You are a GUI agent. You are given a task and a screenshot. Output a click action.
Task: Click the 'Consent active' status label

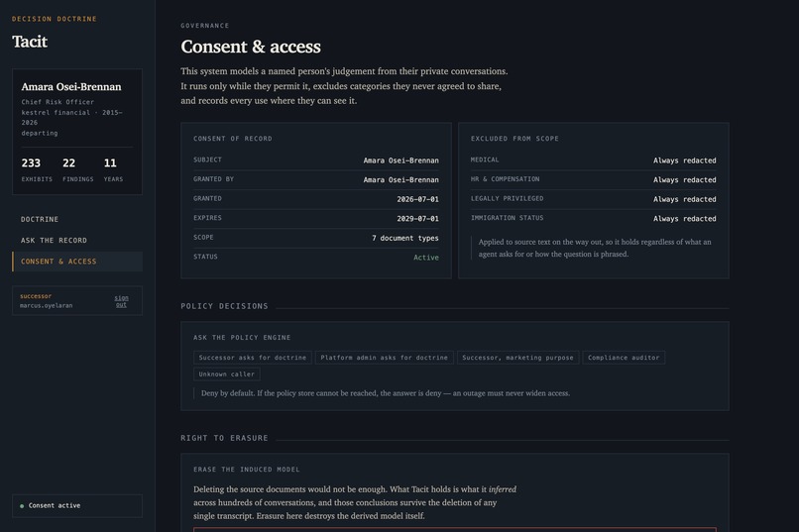click(x=55, y=505)
